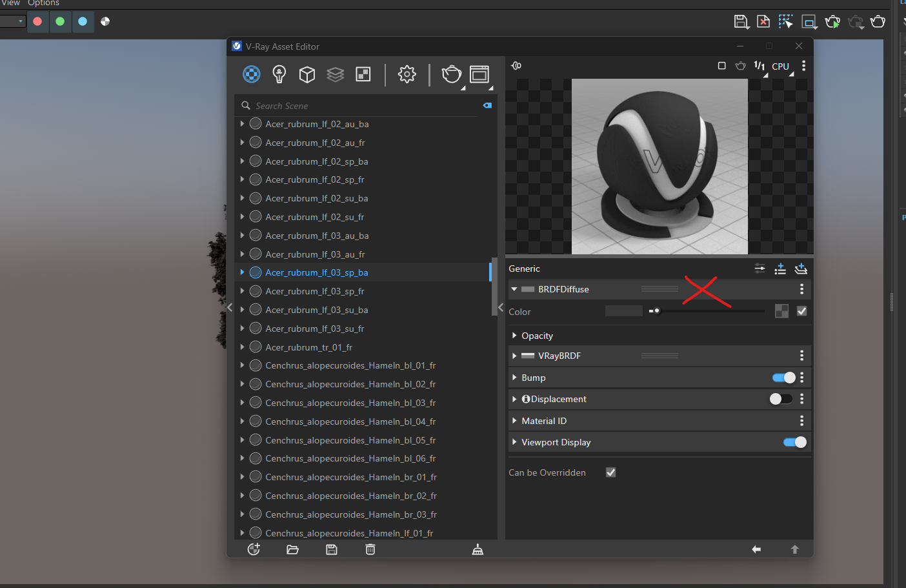Collapse the BRDFDiffuse section
This screenshot has height=588, width=906.
pyautogui.click(x=514, y=289)
